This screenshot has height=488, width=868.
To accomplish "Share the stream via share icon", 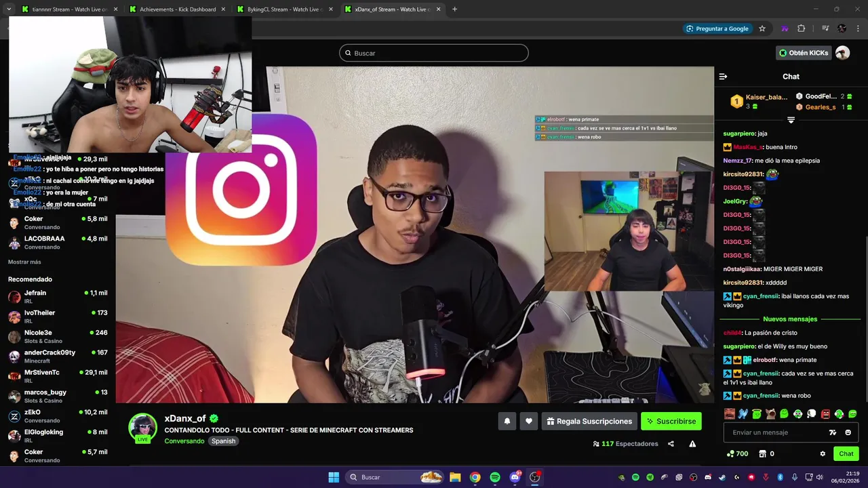I will pyautogui.click(x=671, y=444).
